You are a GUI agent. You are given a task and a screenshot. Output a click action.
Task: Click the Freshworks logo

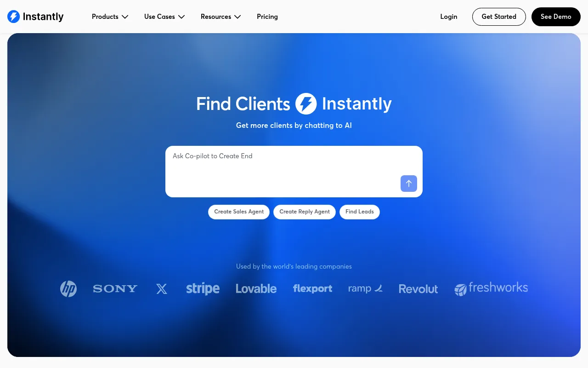491,288
